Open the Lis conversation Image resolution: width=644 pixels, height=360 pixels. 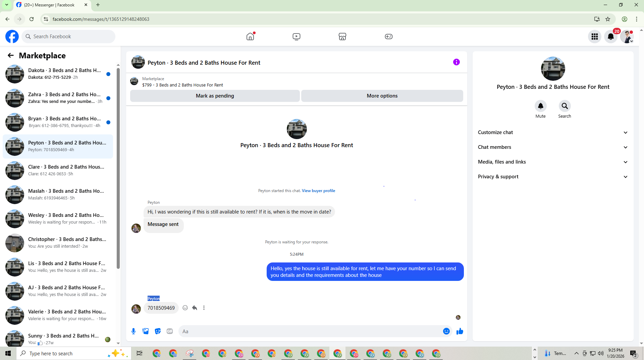[58, 267]
